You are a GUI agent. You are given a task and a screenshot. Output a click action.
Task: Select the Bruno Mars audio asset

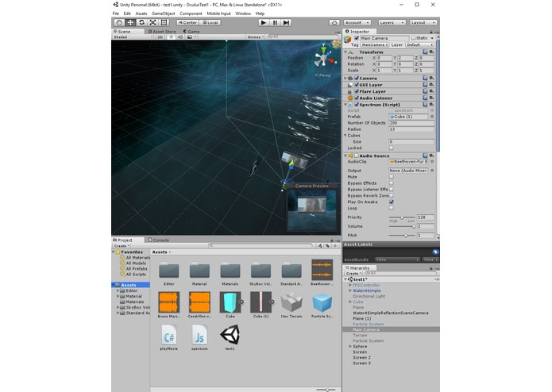click(x=169, y=302)
